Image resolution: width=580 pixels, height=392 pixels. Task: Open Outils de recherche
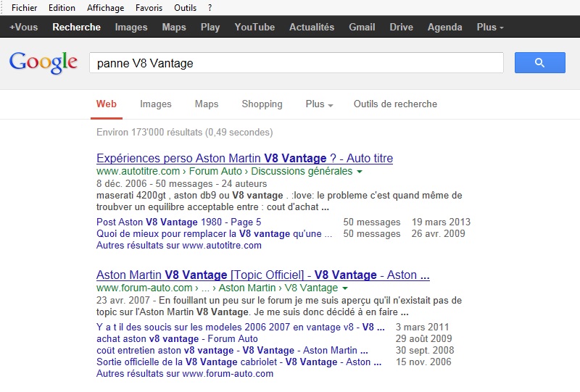click(x=395, y=104)
